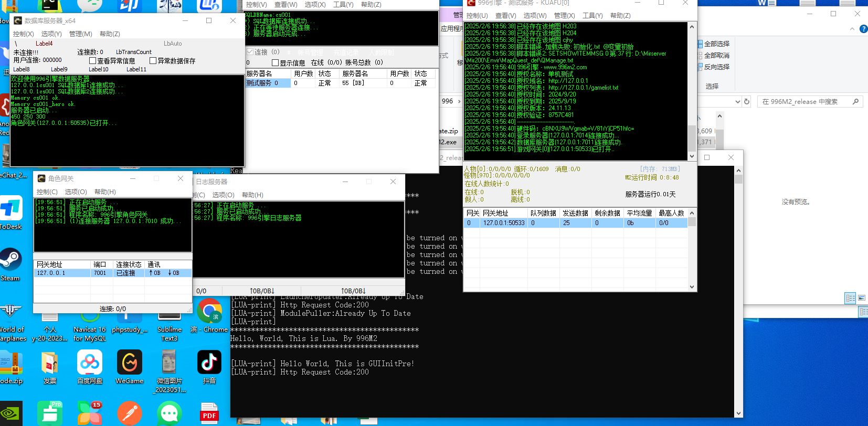Click the blue help icon in File Explorer
Screen dimensions: 868x426
(x=863, y=29)
